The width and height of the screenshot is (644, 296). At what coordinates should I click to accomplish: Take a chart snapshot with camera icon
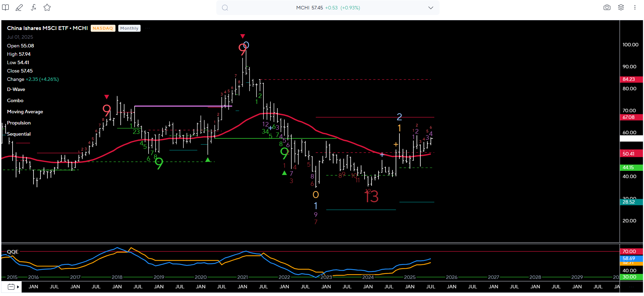point(607,7)
